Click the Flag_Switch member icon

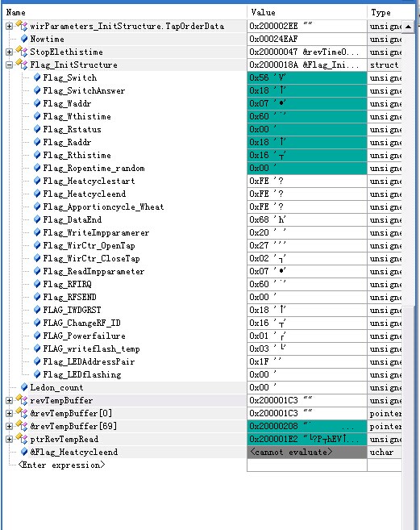[x=37, y=77]
